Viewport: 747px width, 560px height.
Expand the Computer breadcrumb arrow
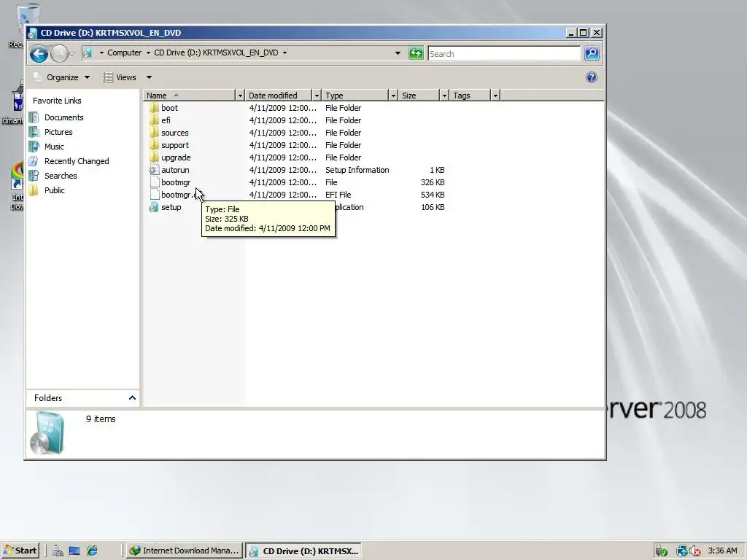(148, 52)
